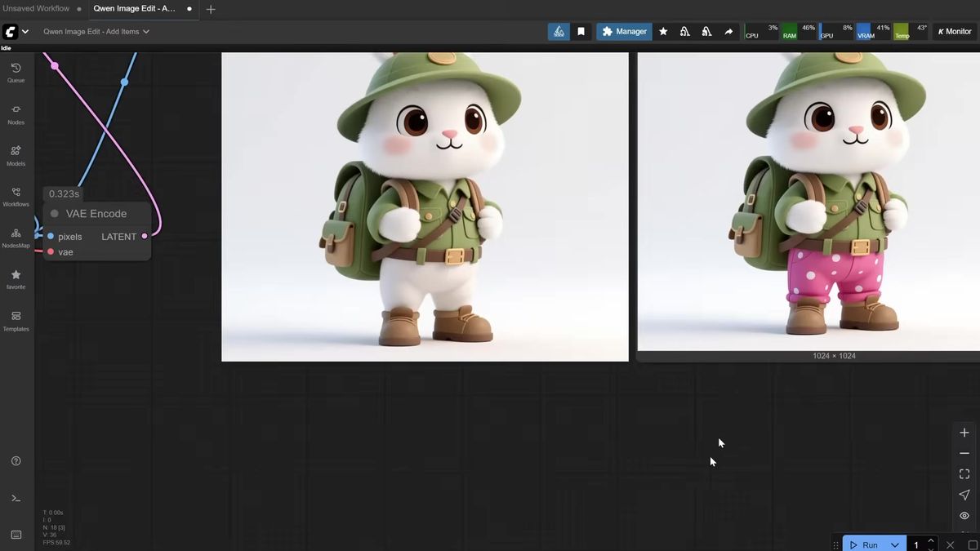Click the vae input socket
Viewport: 980px width, 551px height.
click(x=51, y=252)
